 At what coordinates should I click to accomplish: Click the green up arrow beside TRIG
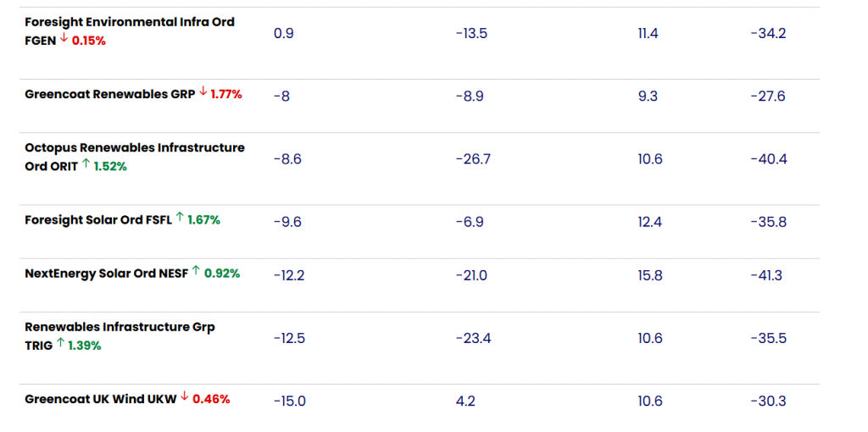60,343
